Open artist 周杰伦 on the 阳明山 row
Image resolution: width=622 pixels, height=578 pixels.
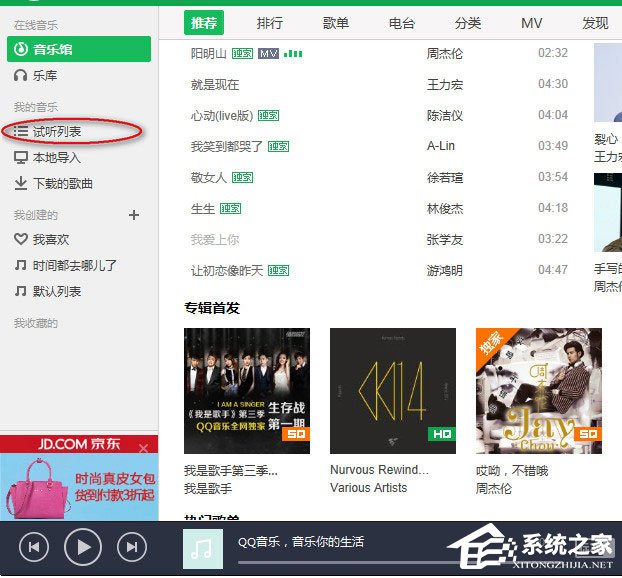coord(445,54)
